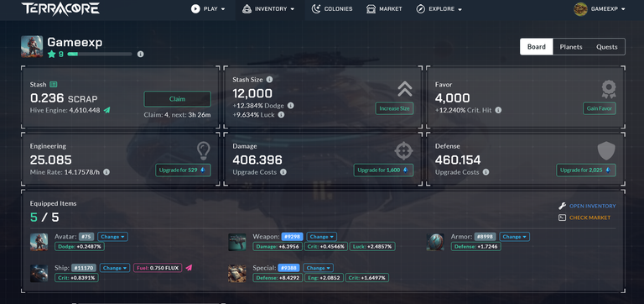Screen dimensions: 644x304
Task: Claim the stash scrap
Action: [x=177, y=99]
